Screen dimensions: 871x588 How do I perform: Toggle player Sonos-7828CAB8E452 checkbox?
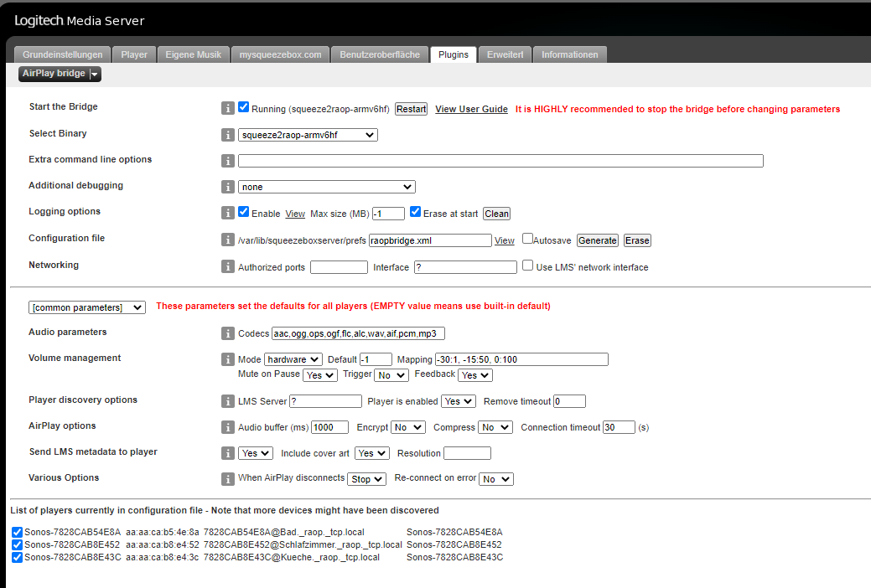point(18,545)
